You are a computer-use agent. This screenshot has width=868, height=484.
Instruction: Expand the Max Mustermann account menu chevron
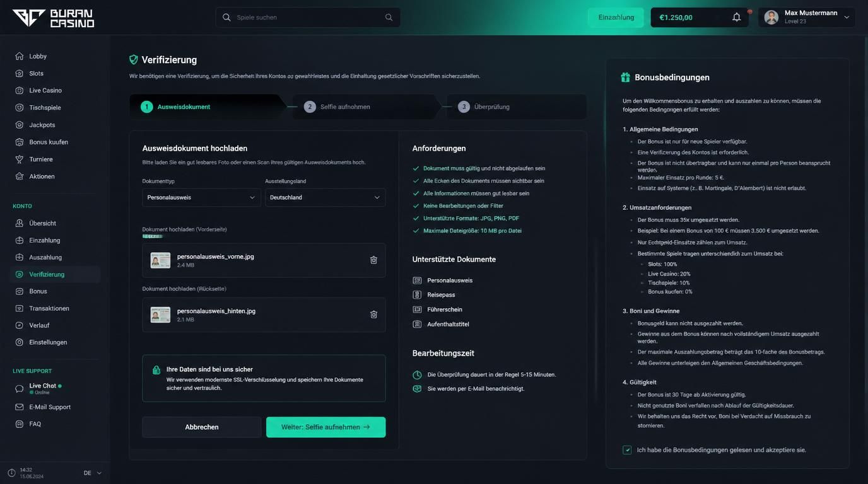pos(847,17)
